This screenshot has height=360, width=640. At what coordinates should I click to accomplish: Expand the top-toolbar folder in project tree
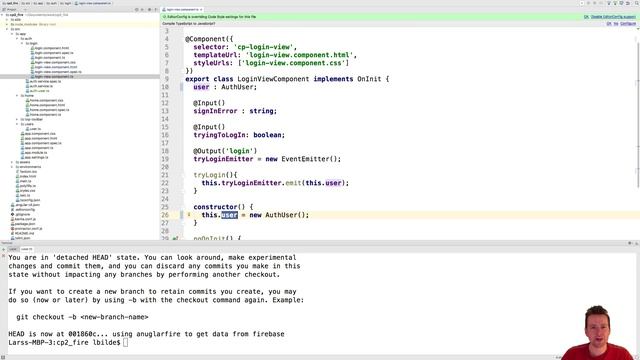(x=17, y=120)
